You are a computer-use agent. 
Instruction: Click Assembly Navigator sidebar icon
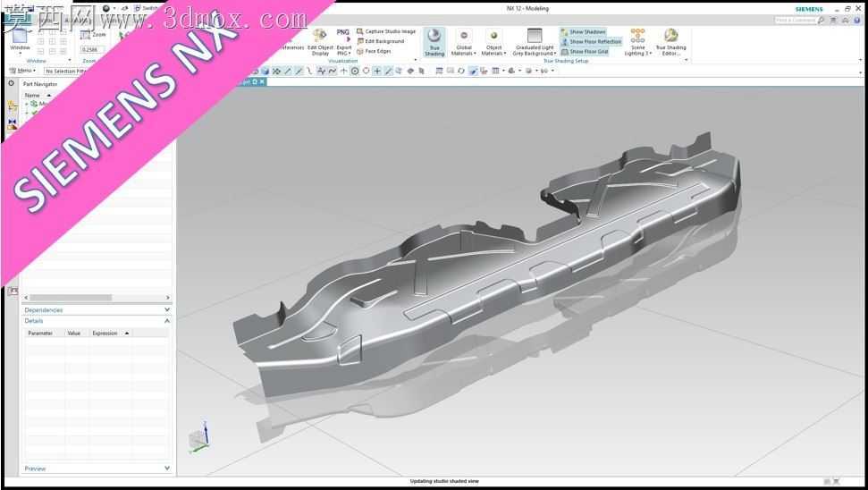(x=13, y=106)
